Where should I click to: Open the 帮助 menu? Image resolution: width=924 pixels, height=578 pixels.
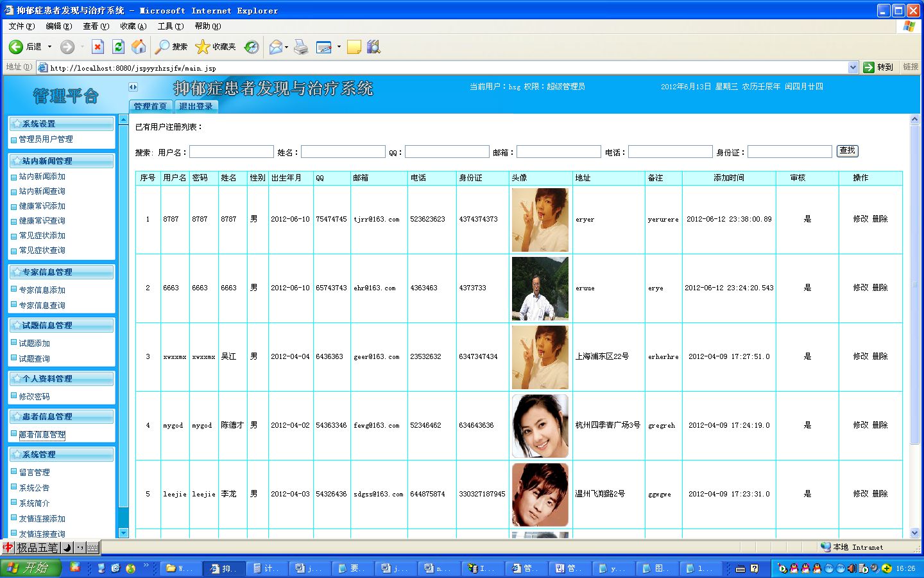[207, 26]
